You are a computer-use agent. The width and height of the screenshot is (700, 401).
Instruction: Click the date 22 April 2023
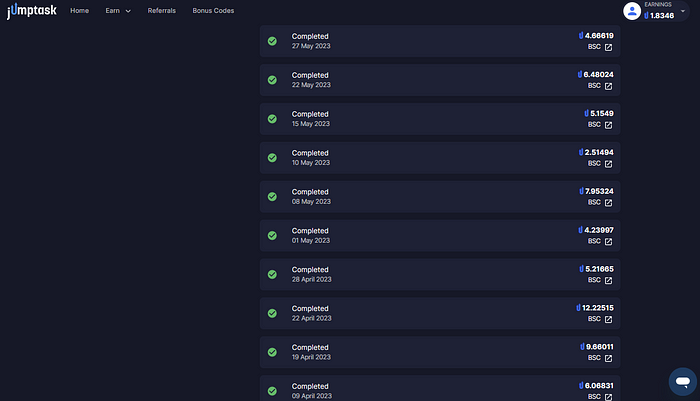point(312,318)
